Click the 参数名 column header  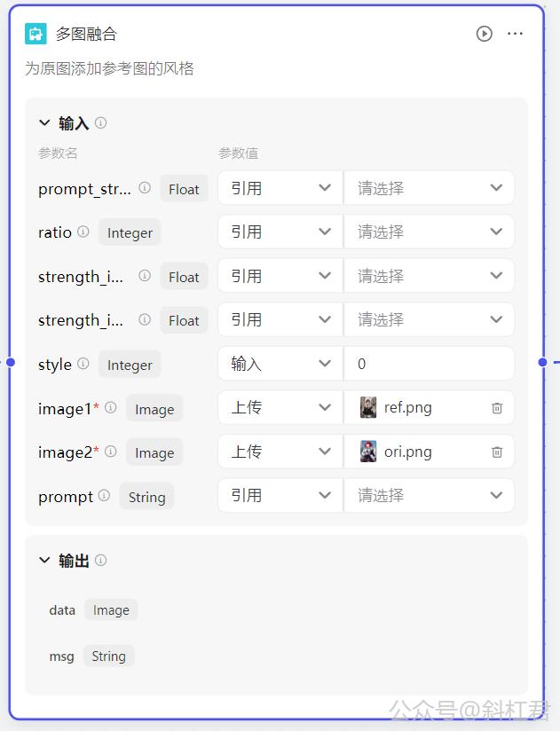click(58, 153)
